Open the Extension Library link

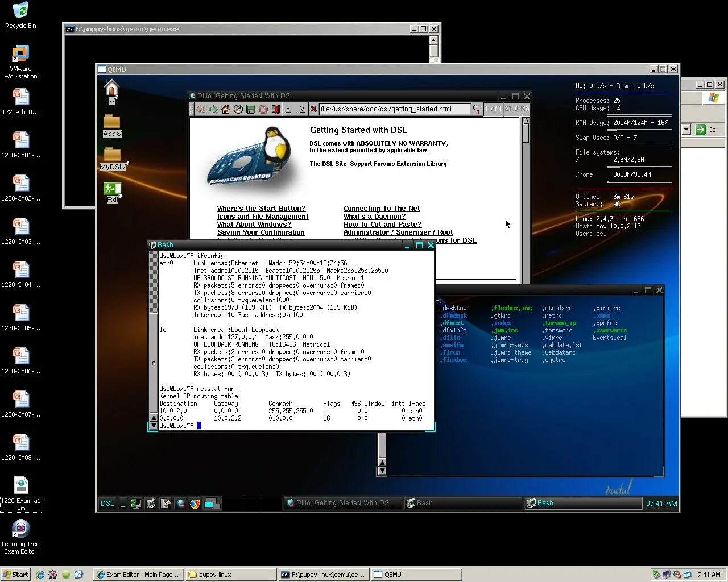pos(421,164)
